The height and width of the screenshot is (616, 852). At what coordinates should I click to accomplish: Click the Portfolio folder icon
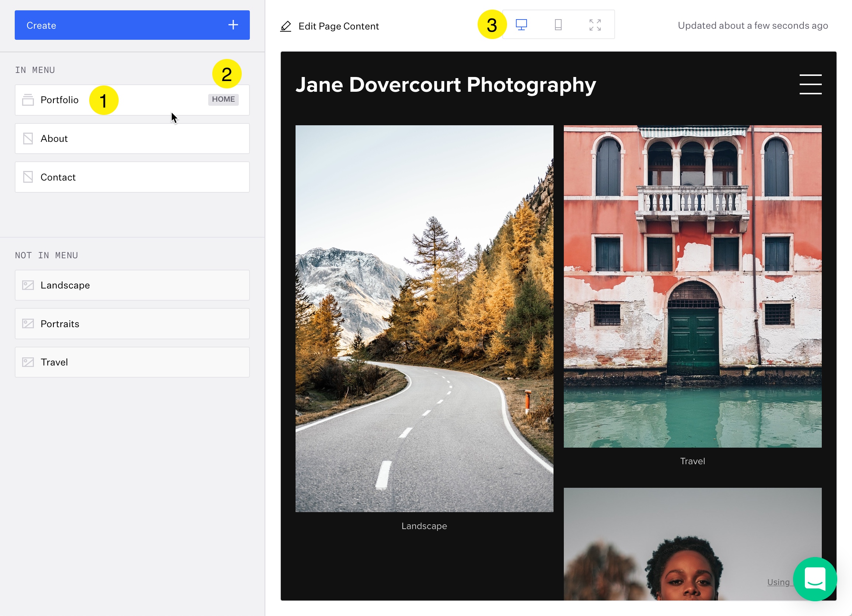28,100
